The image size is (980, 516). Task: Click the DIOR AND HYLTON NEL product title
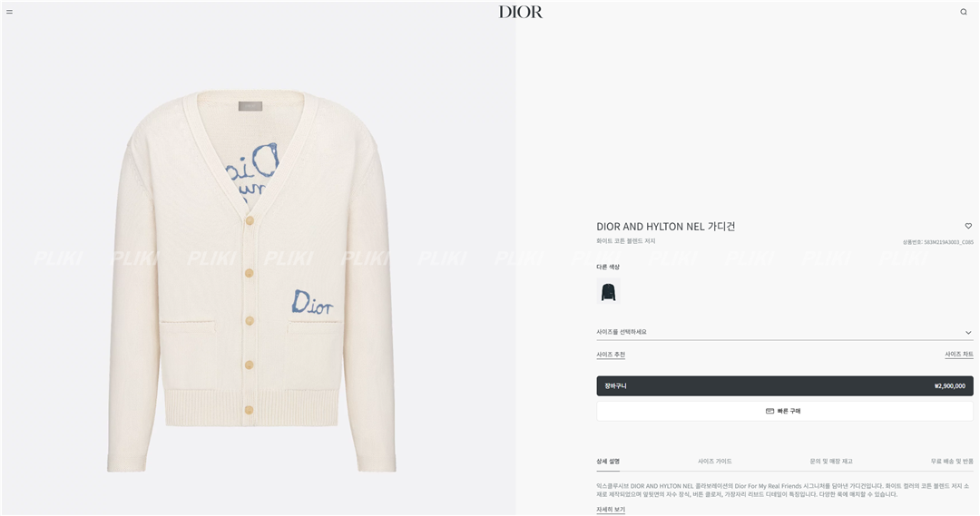(666, 227)
